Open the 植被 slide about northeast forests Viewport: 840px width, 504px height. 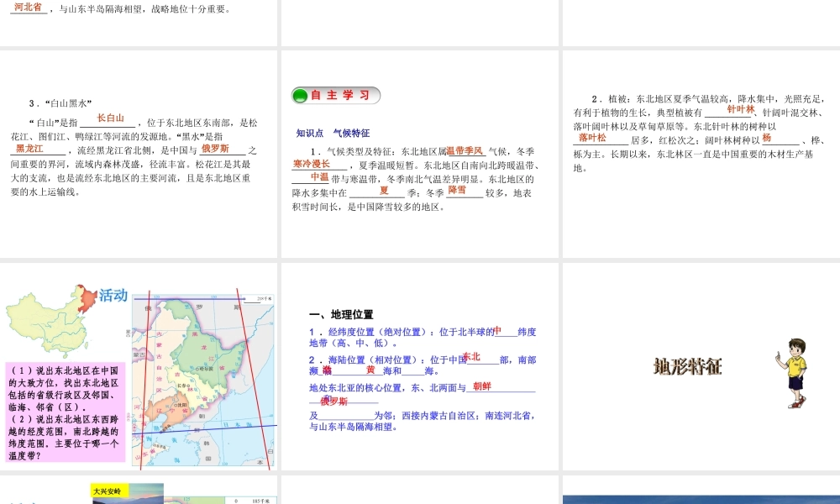[701, 155]
